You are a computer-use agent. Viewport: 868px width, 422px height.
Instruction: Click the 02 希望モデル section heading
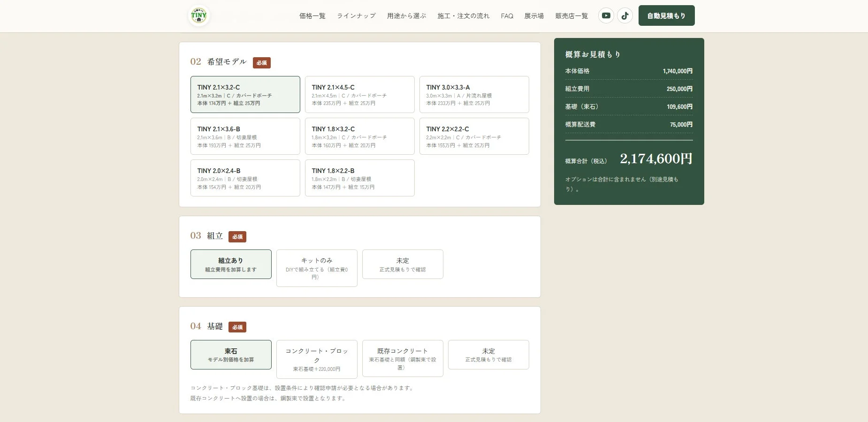[218, 61]
